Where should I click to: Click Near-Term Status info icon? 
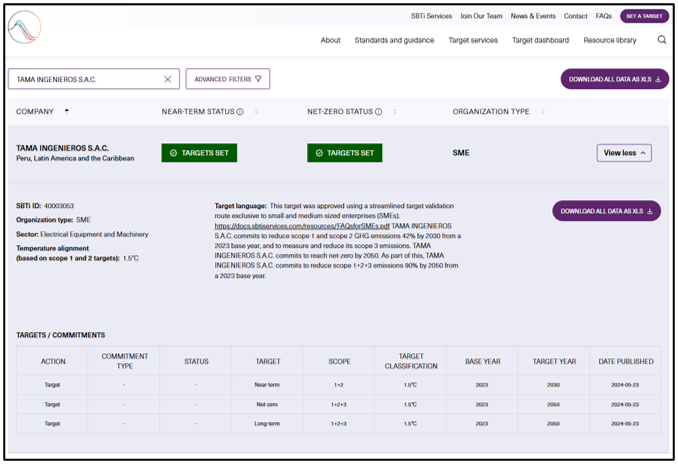click(x=240, y=112)
